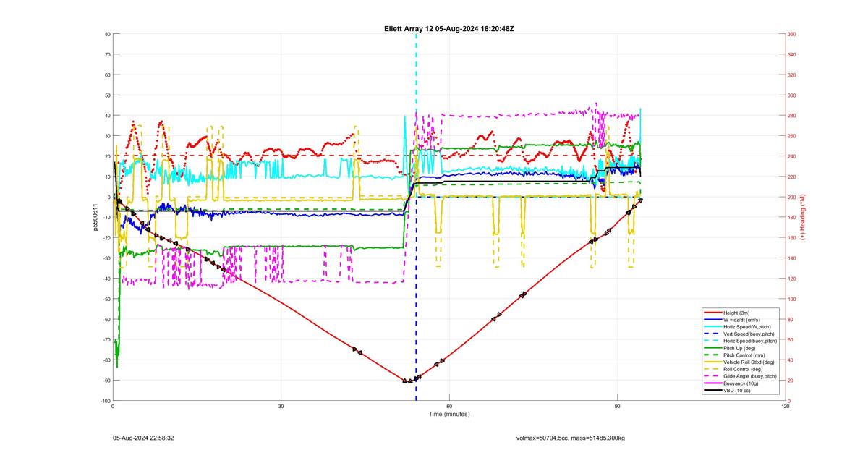Click the black VBD line sample in legend
The height and width of the screenshot is (450, 868).
coord(712,390)
